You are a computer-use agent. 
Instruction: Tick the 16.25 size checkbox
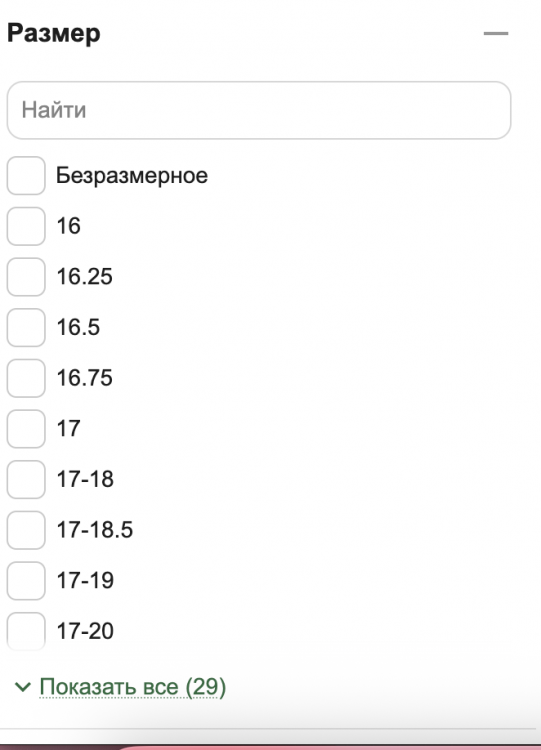26,277
